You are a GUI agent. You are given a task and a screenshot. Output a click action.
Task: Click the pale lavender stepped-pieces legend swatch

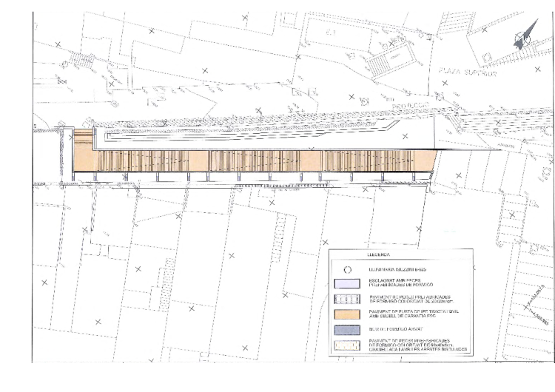pos(347,283)
